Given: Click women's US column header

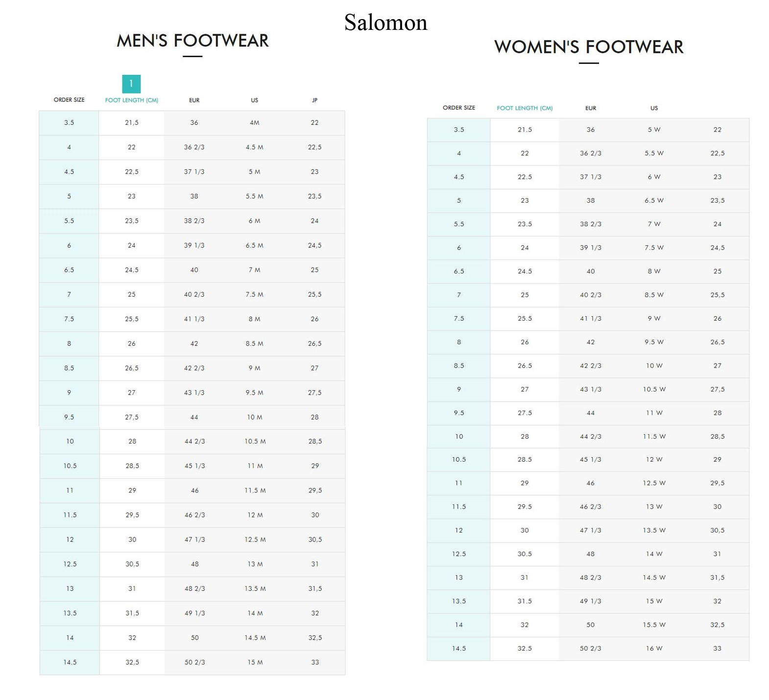Looking at the screenshot, I should [654, 108].
